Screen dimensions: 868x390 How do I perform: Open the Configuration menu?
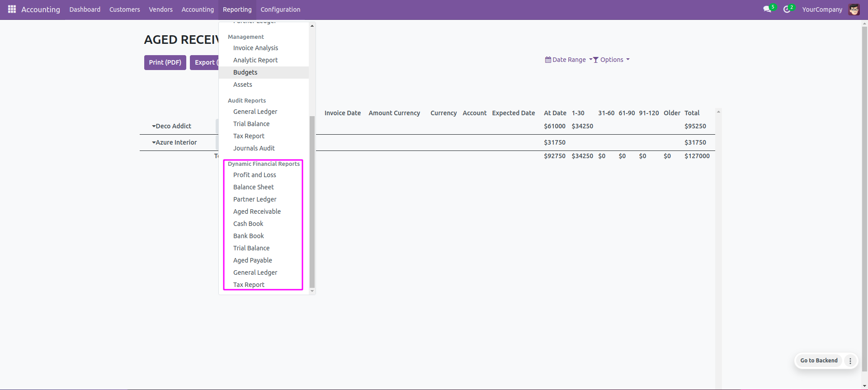(280, 9)
